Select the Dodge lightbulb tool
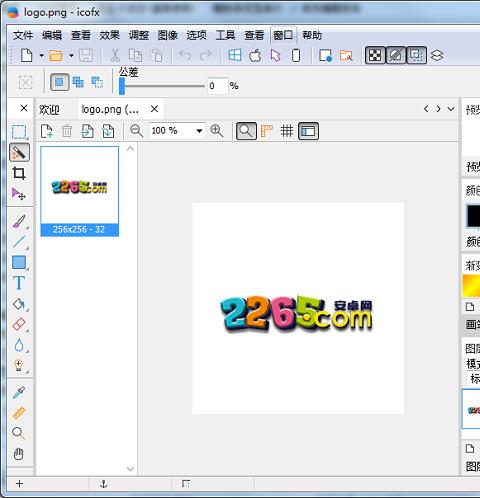 coord(19,366)
